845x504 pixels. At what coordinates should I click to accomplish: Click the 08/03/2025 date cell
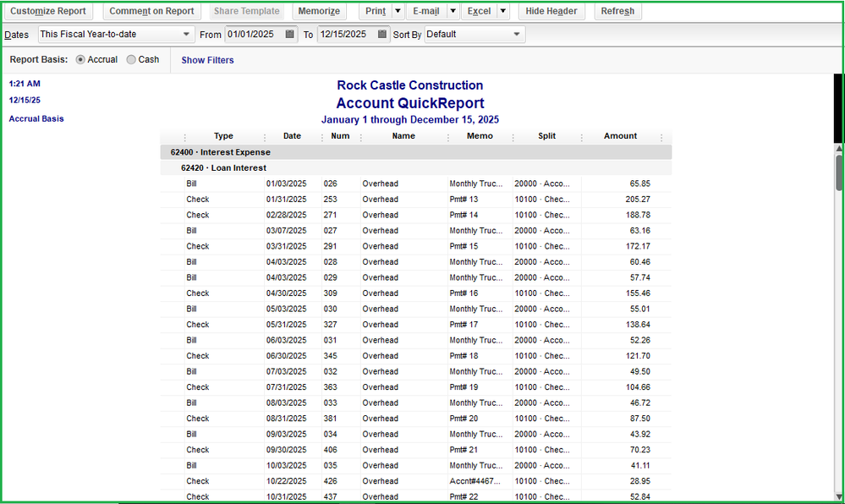(286, 403)
